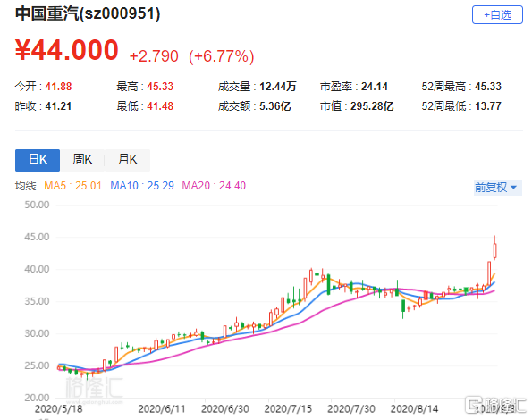This screenshot has width=532, height=420.
Task: Click the 最低 value 41.48
Action: coord(160,106)
